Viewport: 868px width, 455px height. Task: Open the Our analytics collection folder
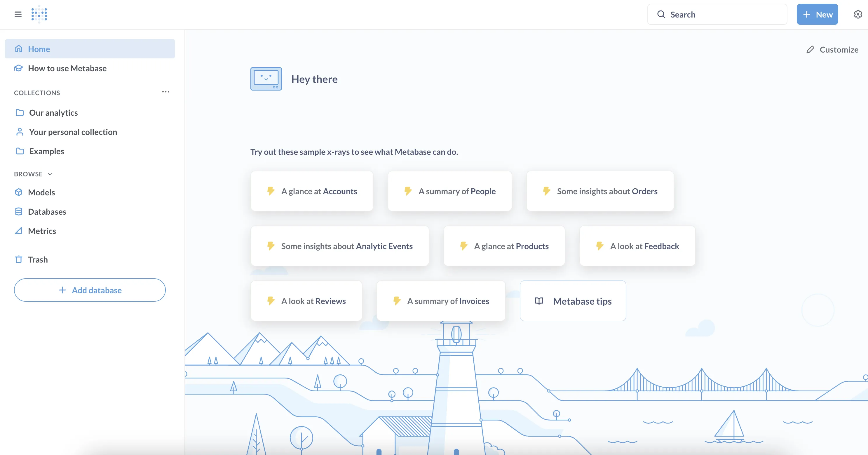(54, 112)
